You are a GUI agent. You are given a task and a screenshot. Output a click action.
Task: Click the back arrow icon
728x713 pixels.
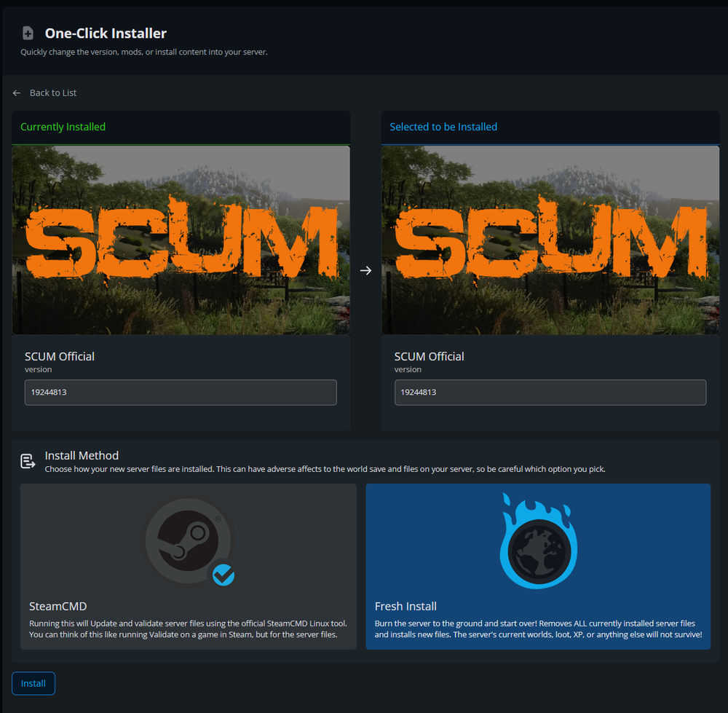pos(16,92)
